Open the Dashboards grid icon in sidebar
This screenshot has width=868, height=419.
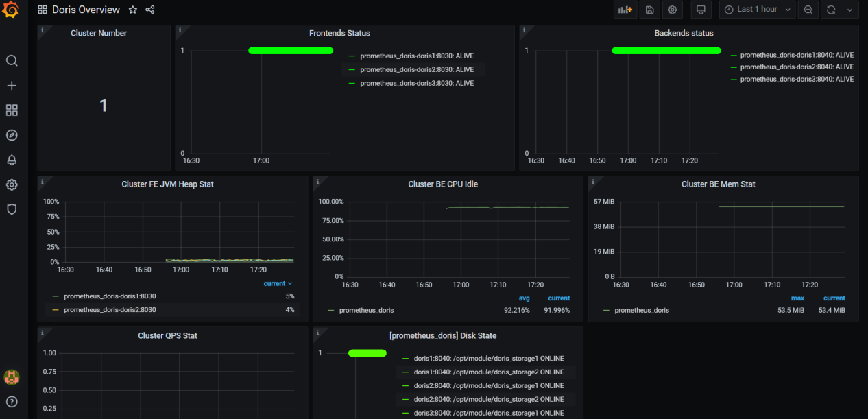pyautogui.click(x=12, y=110)
